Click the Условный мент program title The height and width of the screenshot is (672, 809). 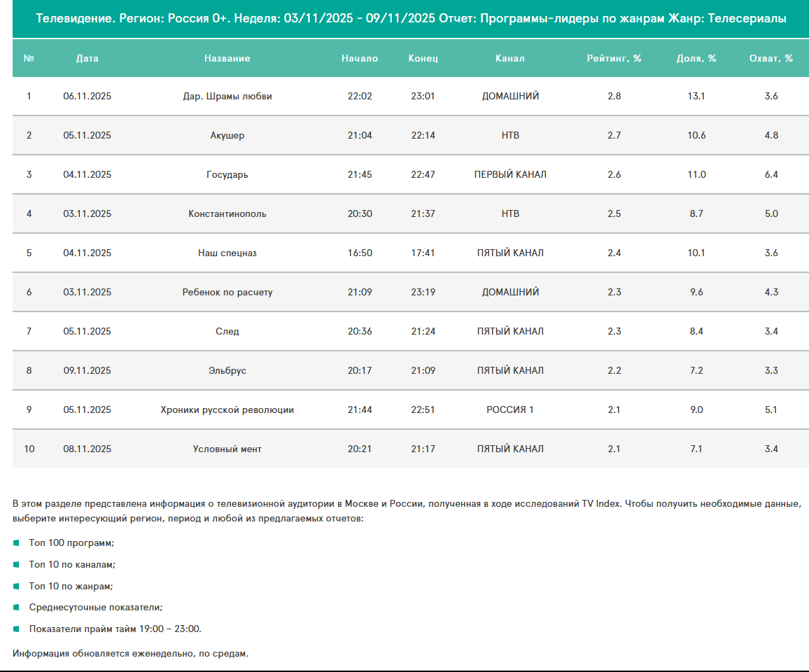pos(227,449)
